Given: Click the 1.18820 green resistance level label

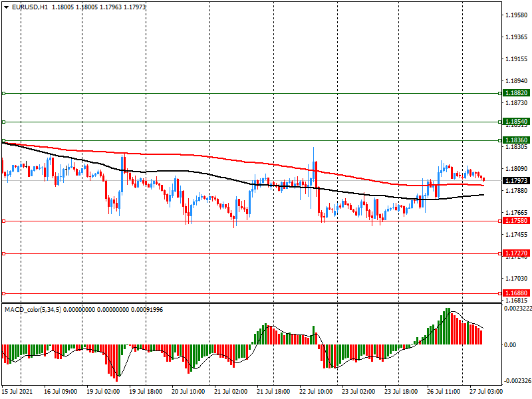Looking at the screenshot, I should tap(516, 93).
